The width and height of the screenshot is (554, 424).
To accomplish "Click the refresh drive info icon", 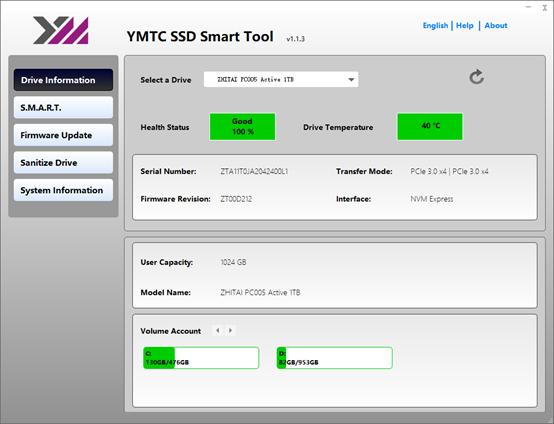I will click(476, 77).
